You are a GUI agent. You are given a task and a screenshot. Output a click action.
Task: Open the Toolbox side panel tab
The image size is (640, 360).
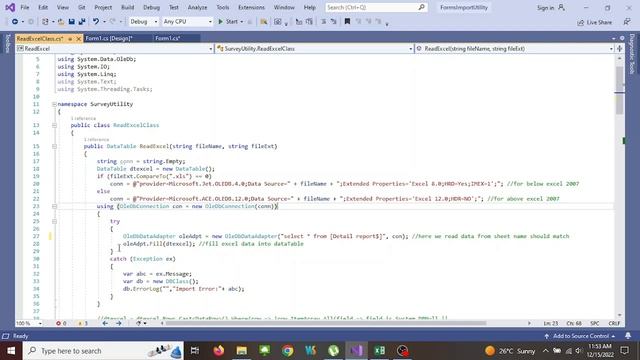pyautogui.click(x=7, y=44)
